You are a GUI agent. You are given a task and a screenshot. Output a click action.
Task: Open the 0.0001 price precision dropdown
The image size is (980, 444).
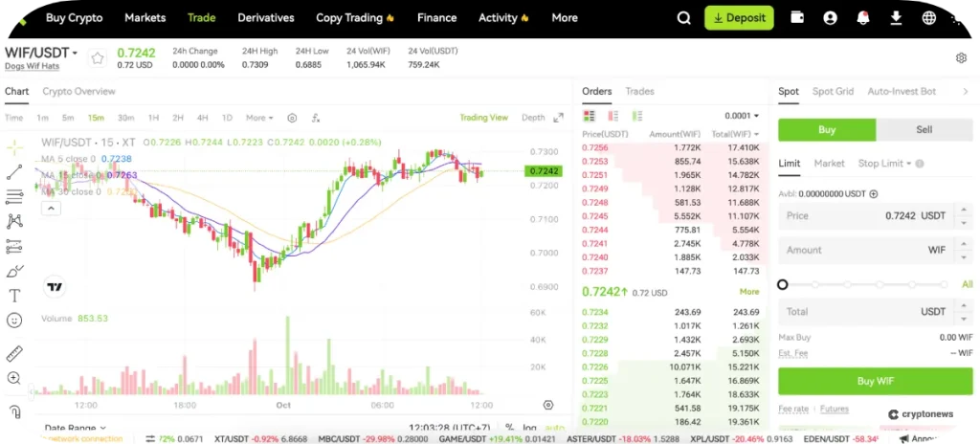click(x=742, y=116)
